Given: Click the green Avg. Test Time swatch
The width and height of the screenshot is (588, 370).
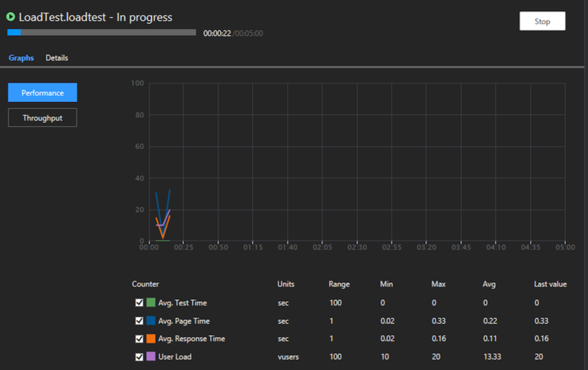Looking at the screenshot, I should (x=151, y=302).
